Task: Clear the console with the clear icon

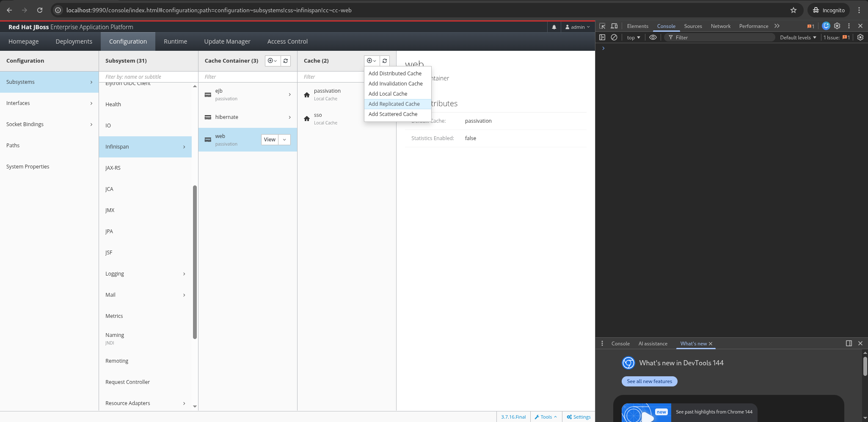Action: pos(614,38)
